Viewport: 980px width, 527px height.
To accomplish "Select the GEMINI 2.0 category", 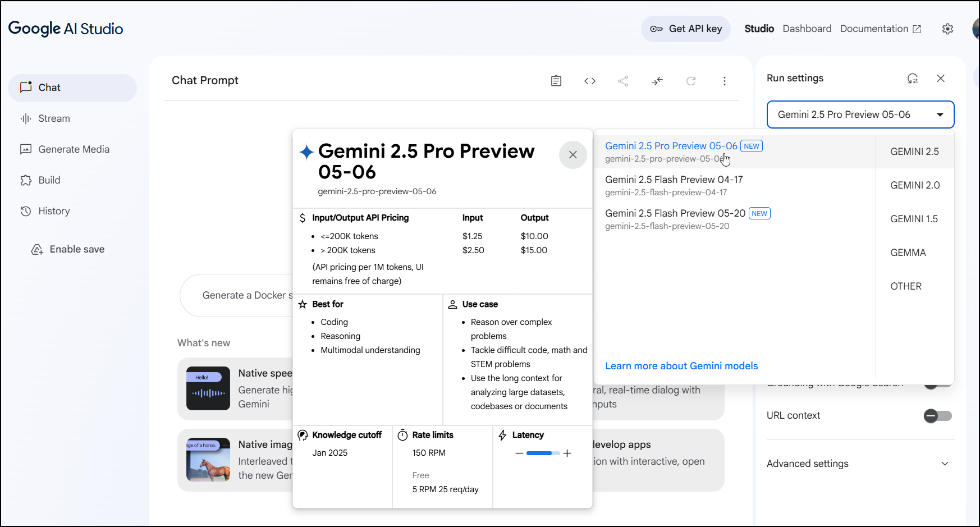I will tap(915, 185).
